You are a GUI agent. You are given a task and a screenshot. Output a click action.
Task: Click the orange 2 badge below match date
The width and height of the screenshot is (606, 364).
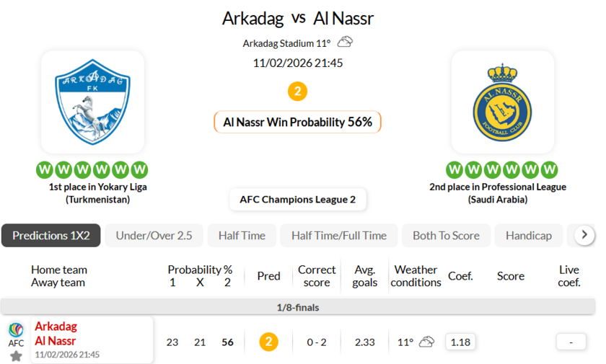click(297, 92)
